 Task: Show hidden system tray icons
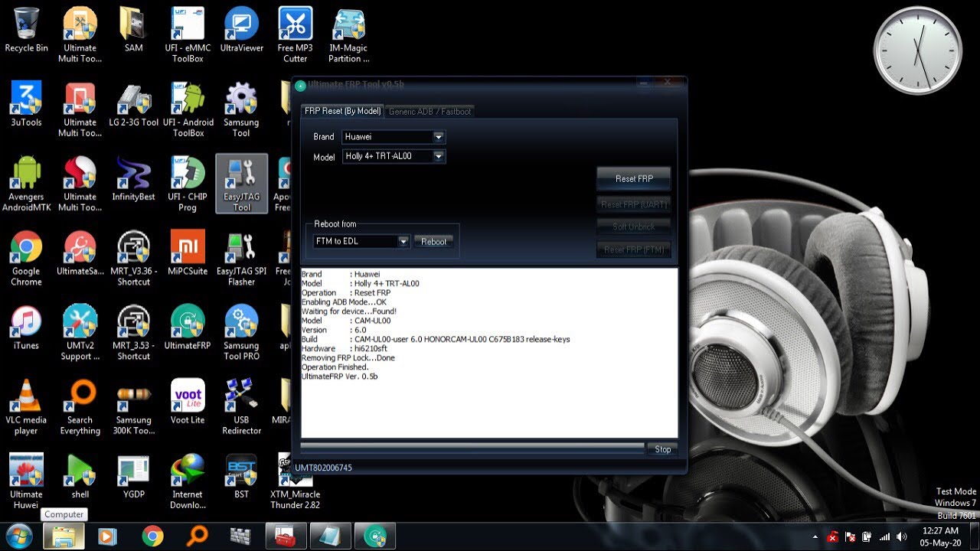(x=816, y=536)
